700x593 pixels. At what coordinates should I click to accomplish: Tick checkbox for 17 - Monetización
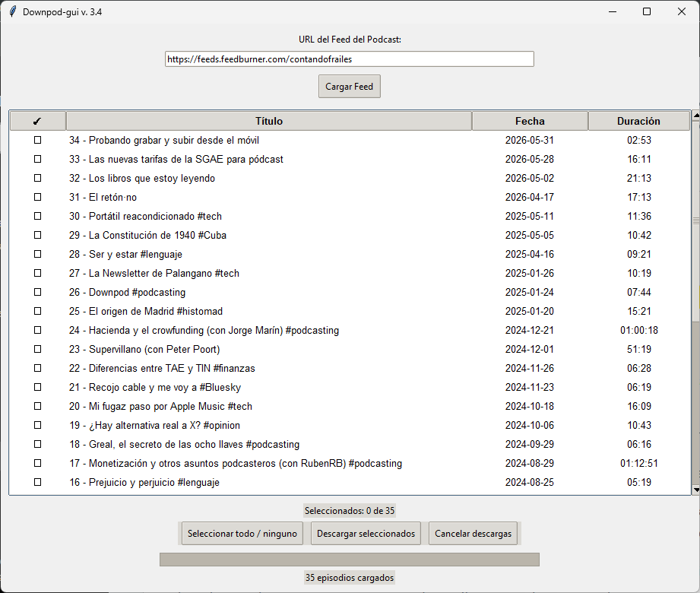[37, 463]
